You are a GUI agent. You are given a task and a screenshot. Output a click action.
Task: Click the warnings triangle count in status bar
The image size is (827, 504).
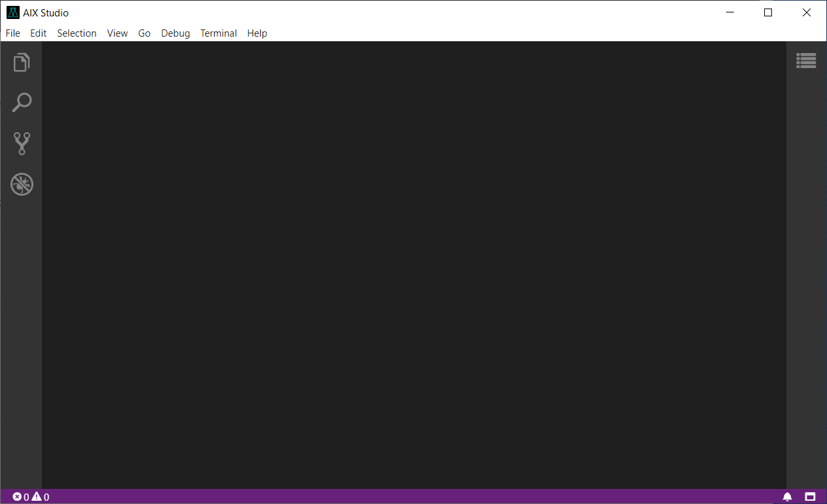pos(41,497)
